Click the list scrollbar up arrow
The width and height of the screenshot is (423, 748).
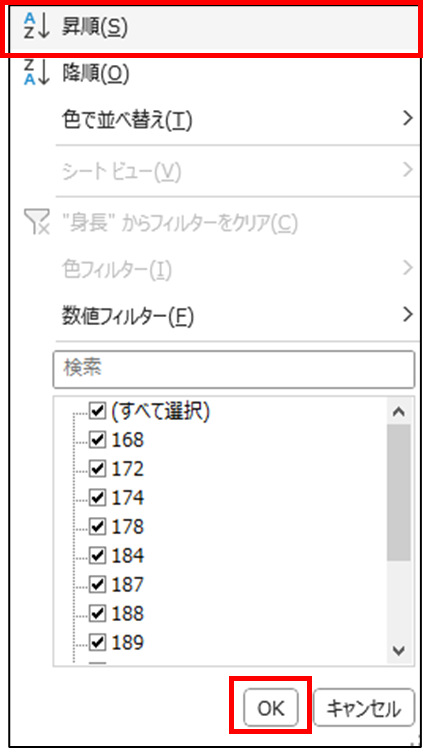point(400,412)
